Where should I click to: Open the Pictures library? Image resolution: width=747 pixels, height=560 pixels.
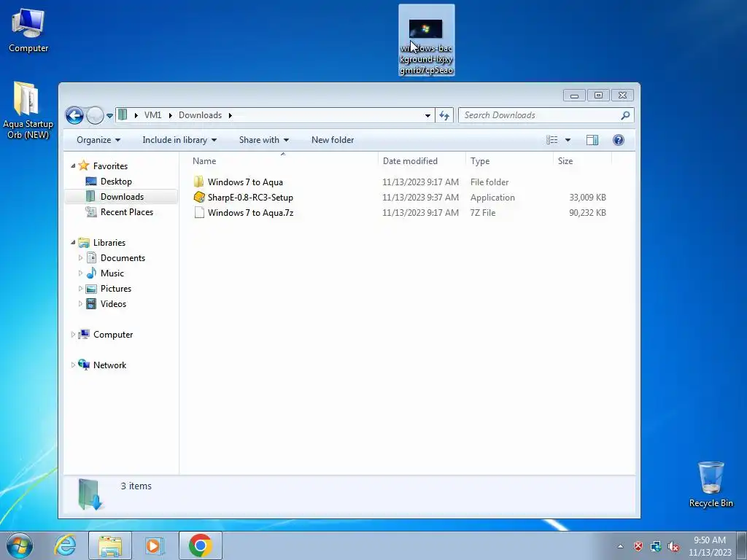pos(116,289)
